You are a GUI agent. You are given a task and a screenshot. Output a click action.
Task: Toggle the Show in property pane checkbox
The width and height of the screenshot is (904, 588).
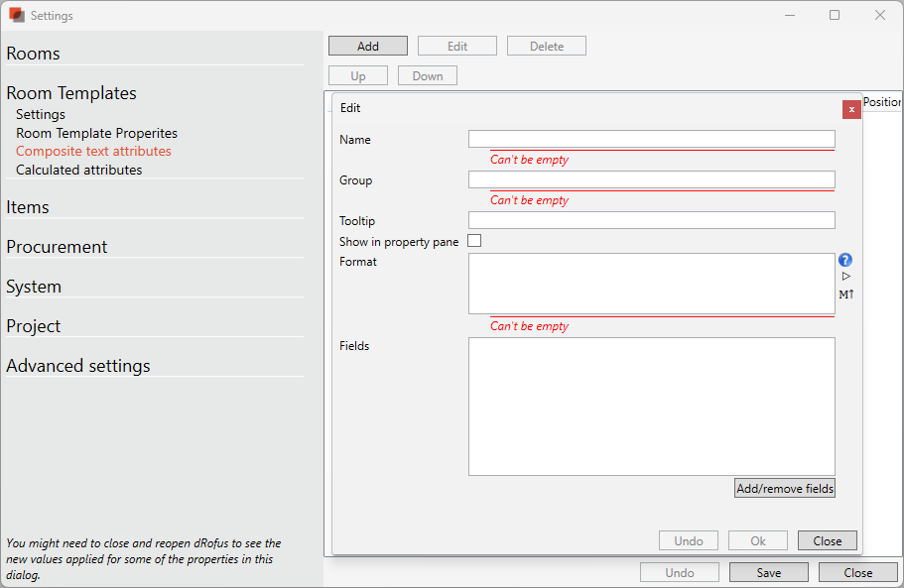point(474,241)
